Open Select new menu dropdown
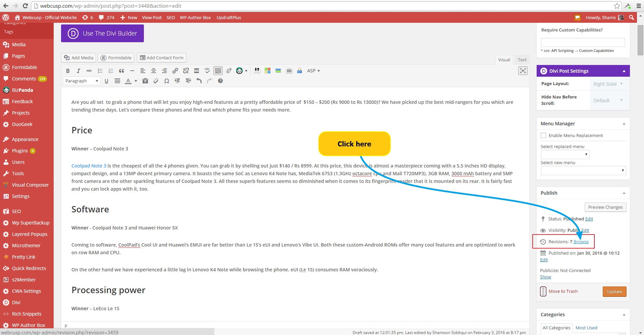Image resolution: width=644 pixels, height=335 pixels. [x=583, y=170]
